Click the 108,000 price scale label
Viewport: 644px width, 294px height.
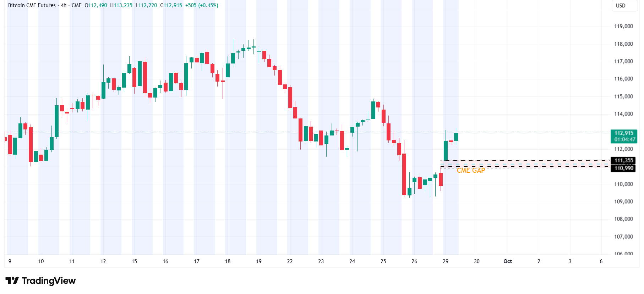pyautogui.click(x=623, y=219)
